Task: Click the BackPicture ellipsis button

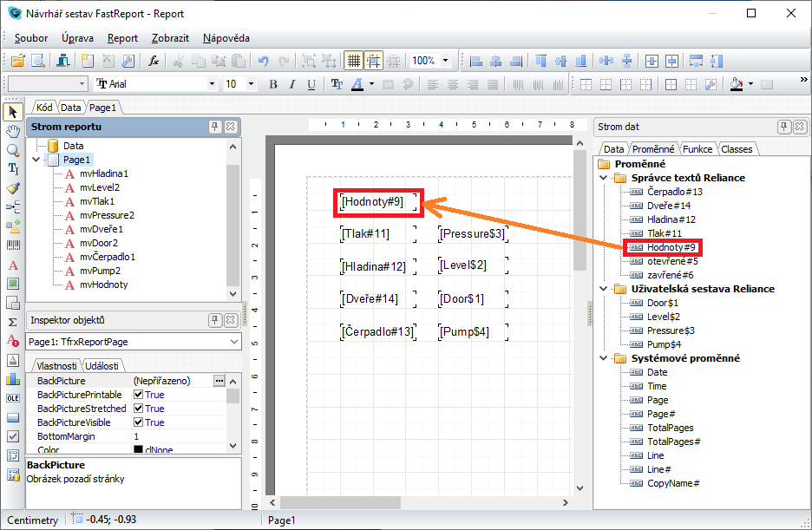Action: point(219,381)
